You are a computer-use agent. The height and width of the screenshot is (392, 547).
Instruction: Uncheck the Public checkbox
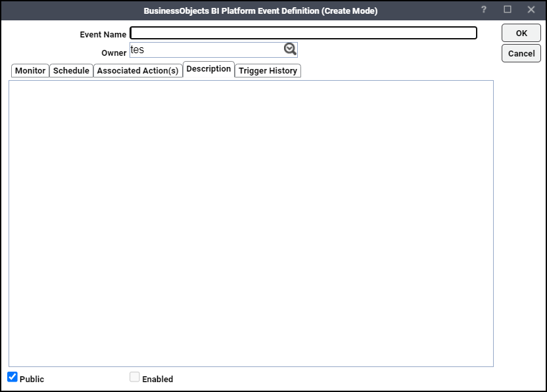point(12,377)
